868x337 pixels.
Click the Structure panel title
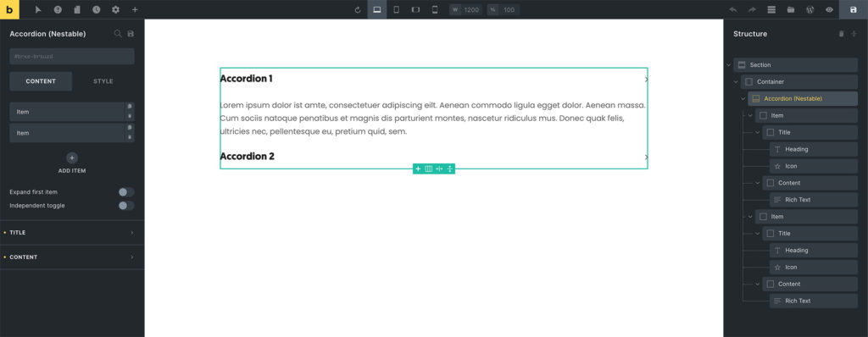(750, 34)
